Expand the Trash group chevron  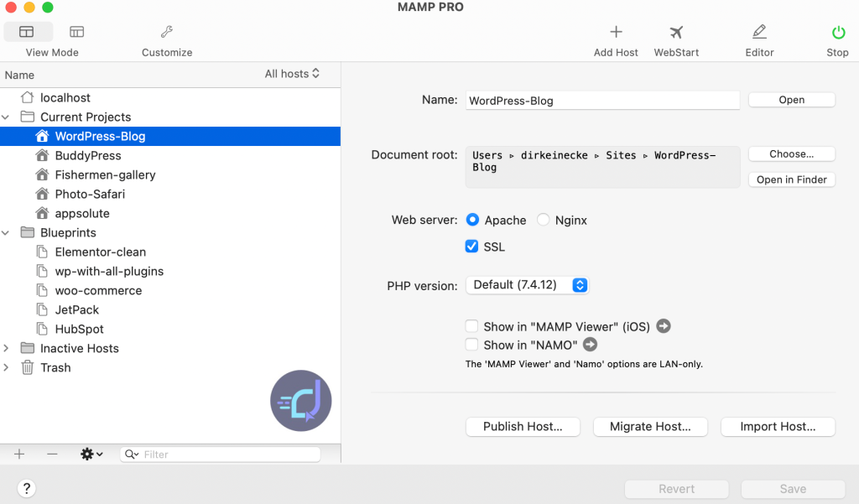6,367
